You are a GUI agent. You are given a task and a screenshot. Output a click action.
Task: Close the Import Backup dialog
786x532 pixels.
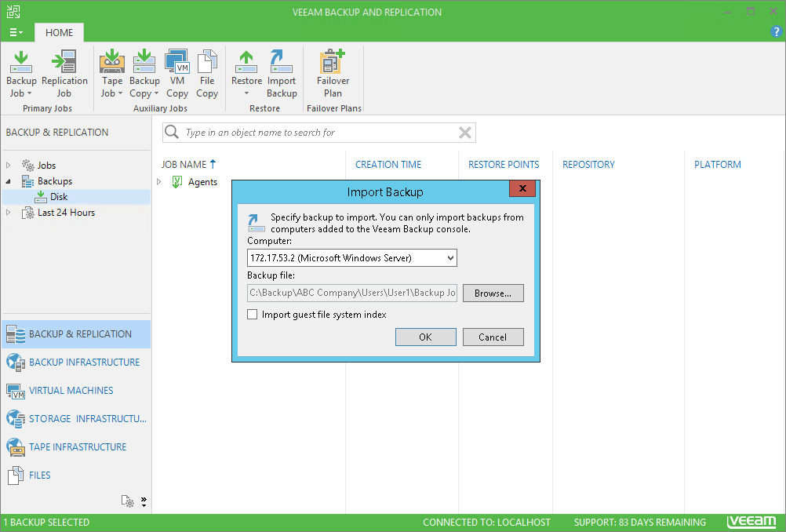pos(522,188)
